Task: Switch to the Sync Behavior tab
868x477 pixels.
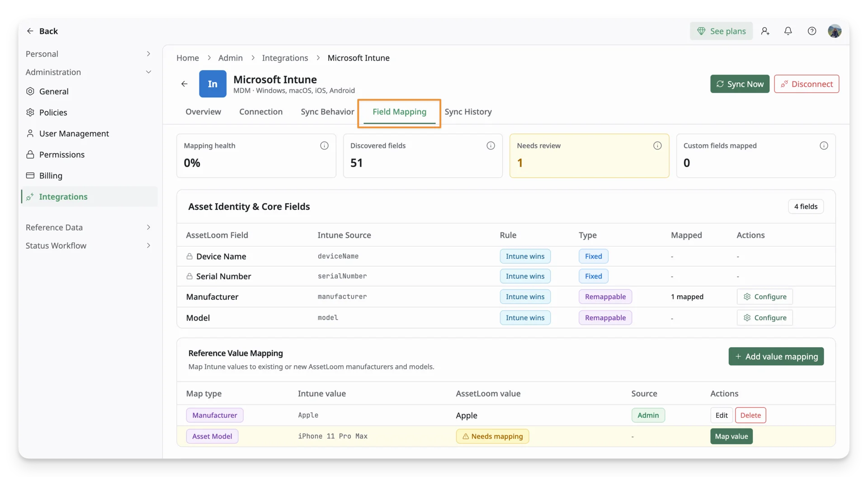Action: coord(327,112)
